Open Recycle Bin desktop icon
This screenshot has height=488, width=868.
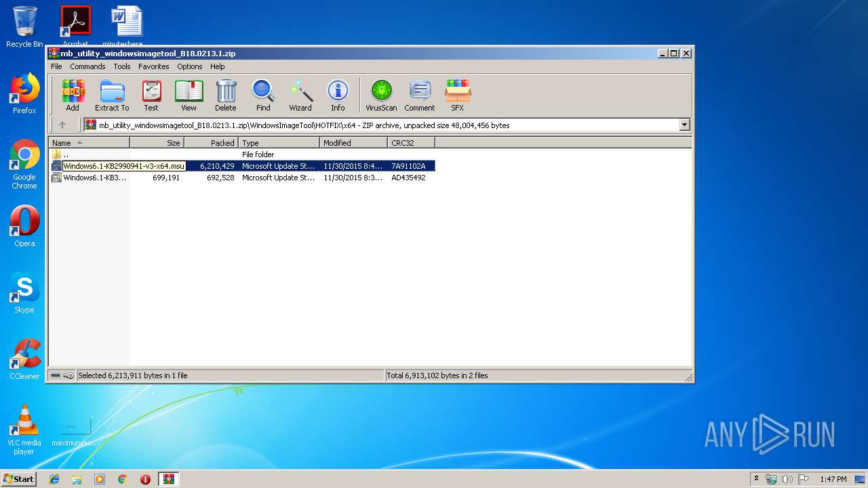[24, 27]
